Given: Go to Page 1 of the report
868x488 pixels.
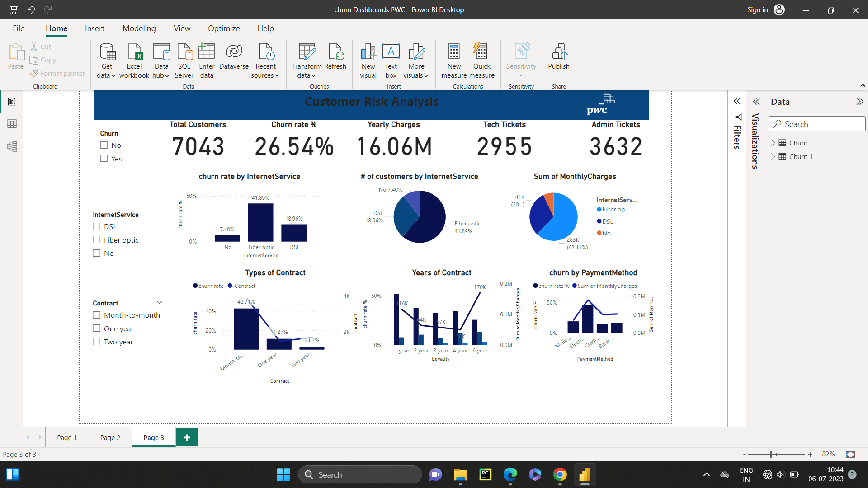Looking at the screenshot, I should coord(66,437).
